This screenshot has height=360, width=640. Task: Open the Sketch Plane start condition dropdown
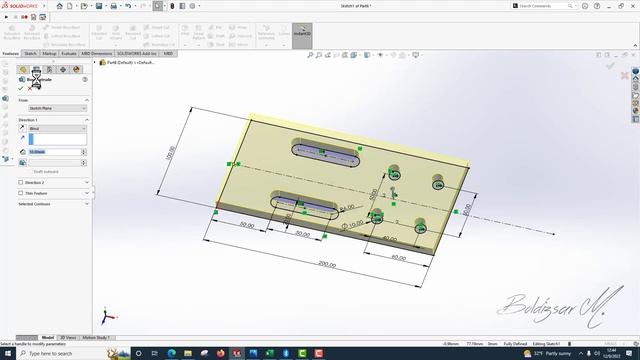click(x=58, y=108)
